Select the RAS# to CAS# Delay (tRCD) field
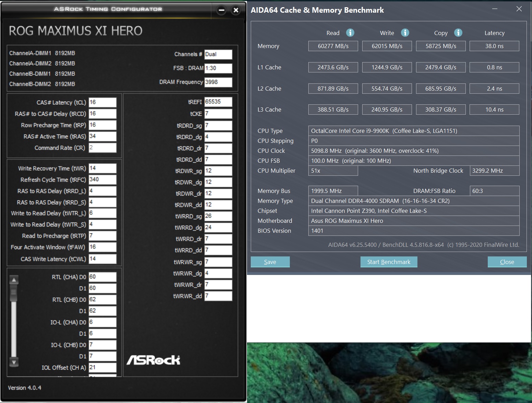Viewport: 532px width, 403px height. 103,114
